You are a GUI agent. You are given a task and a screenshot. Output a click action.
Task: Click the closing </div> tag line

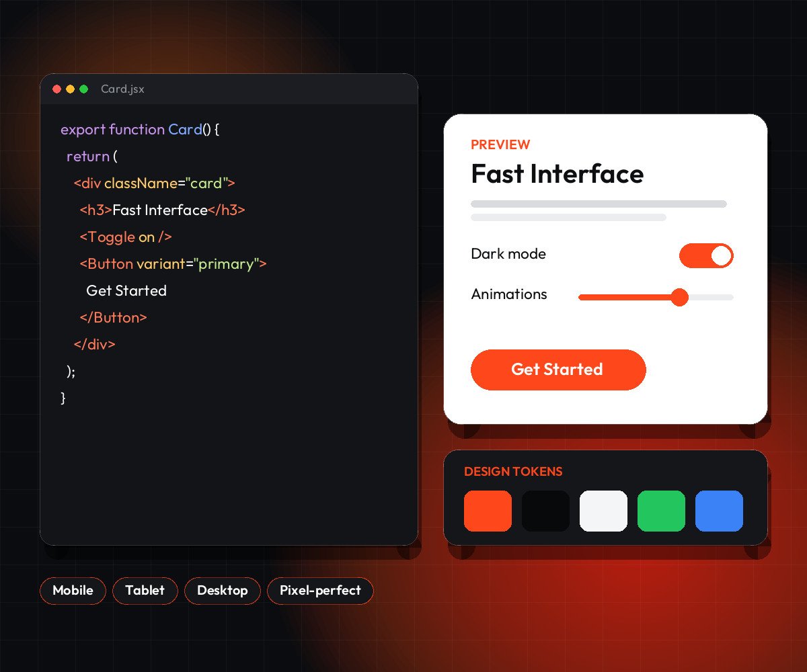(94, 344)
